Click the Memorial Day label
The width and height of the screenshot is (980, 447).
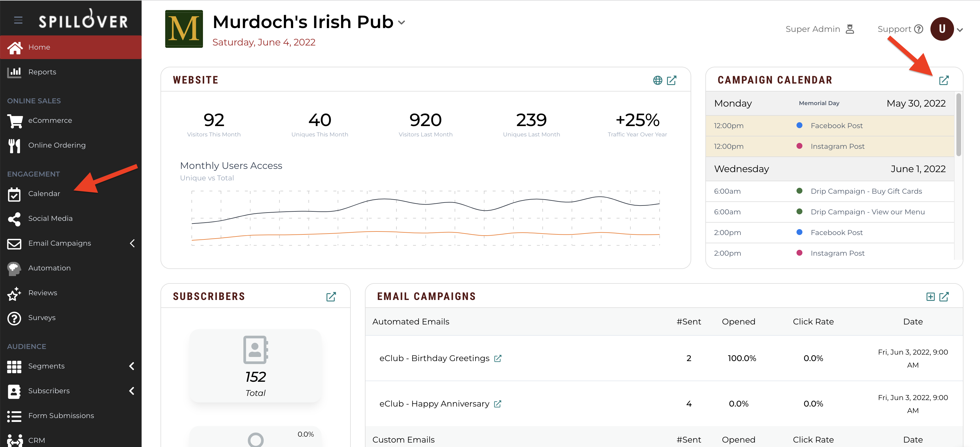[819, 103]
